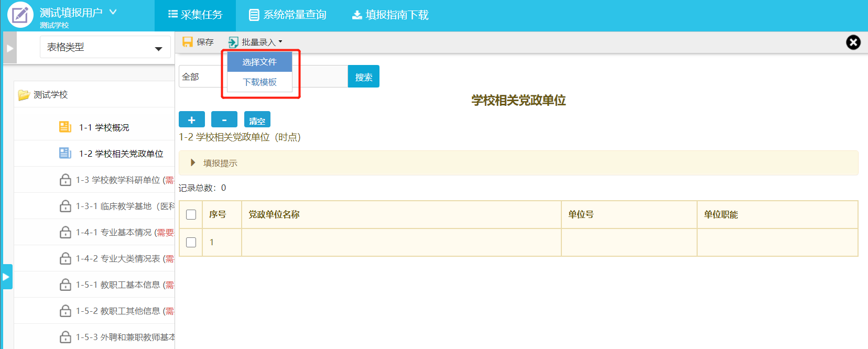Close the form with the X icon
The width and height of the screenshot is (868, 349).
[x=853, y=42]
